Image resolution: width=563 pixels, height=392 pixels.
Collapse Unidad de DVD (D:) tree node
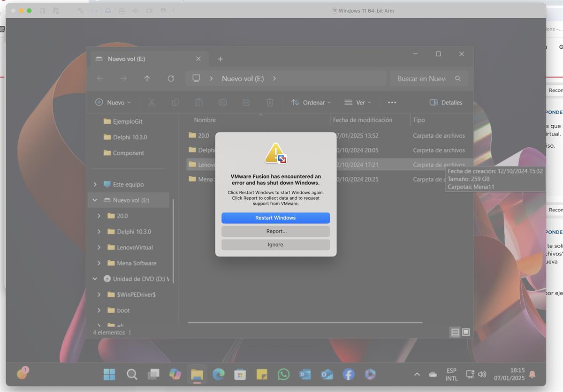[x=95, y=279]
